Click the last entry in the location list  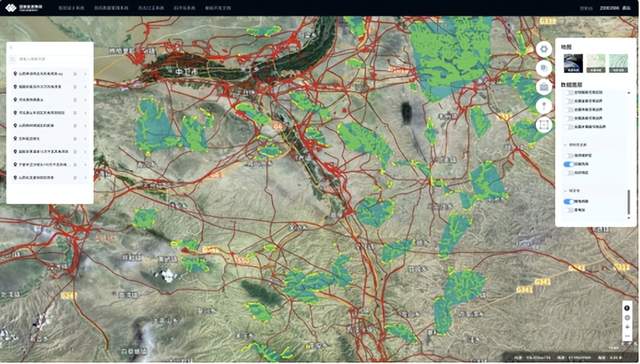pyautogui.click(x=50, y=178)
